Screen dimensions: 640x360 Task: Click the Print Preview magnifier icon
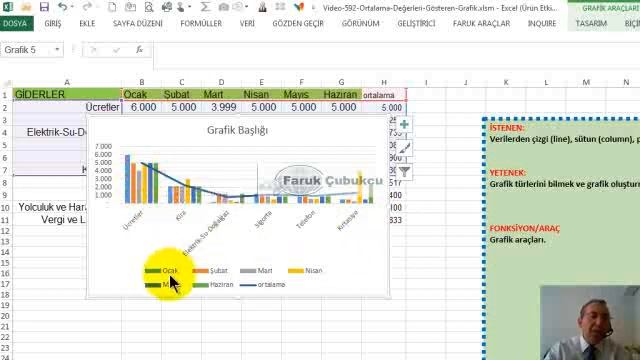pyautogui.click(x=149, y=7)
